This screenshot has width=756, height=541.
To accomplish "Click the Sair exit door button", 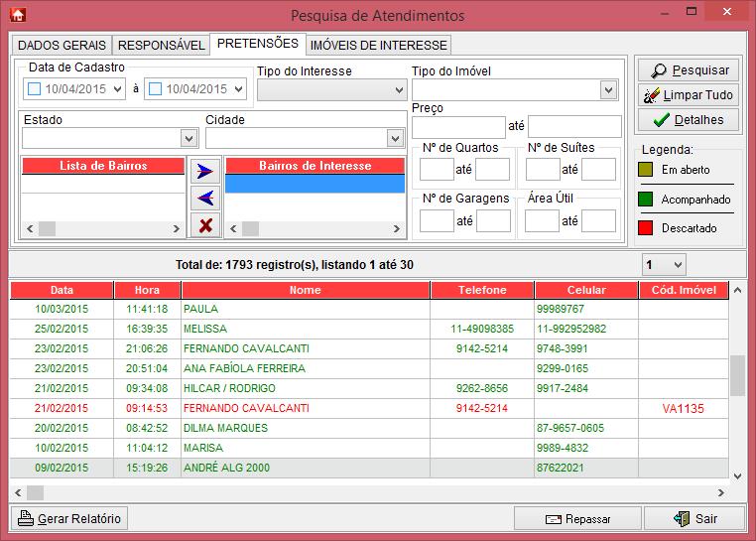I will click(694, 518).
